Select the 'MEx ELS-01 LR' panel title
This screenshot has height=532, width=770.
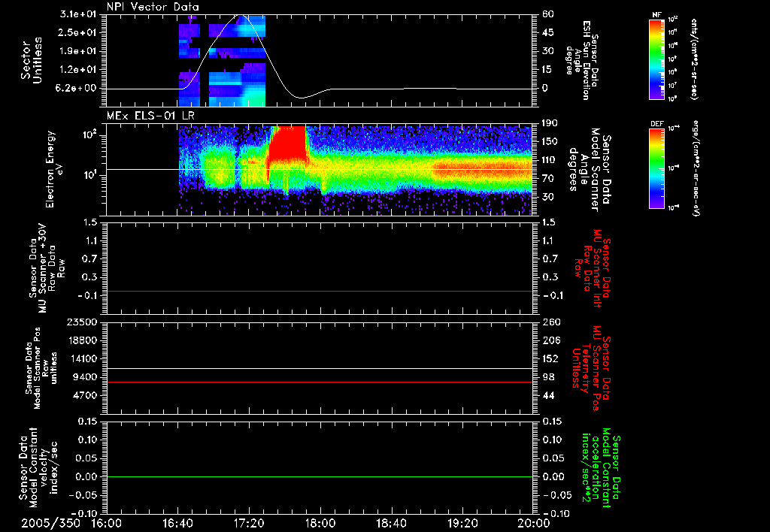(x=150, y=116)
